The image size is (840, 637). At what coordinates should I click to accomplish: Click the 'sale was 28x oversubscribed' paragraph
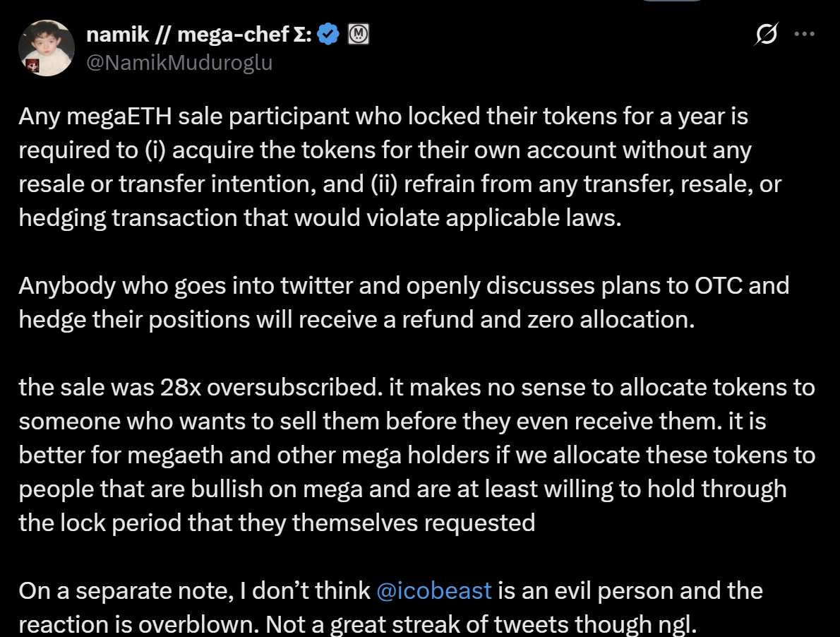pyautogui.click(x=416, y=455)
